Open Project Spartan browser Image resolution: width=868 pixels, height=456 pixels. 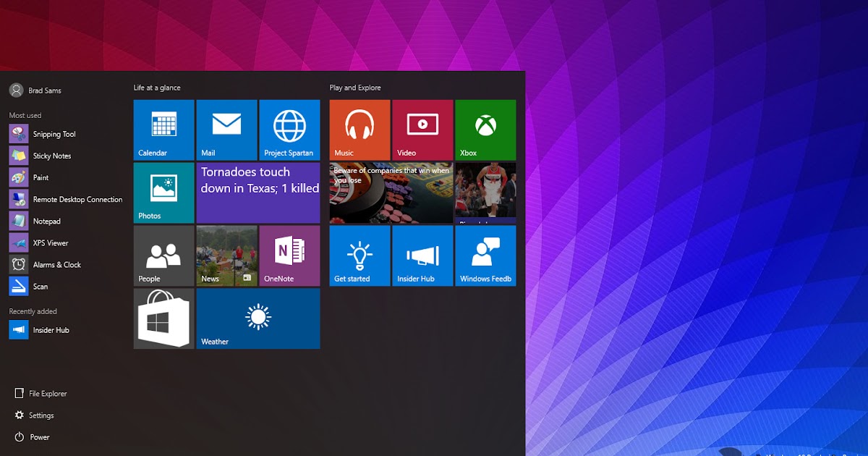click(x=289, y=130)
